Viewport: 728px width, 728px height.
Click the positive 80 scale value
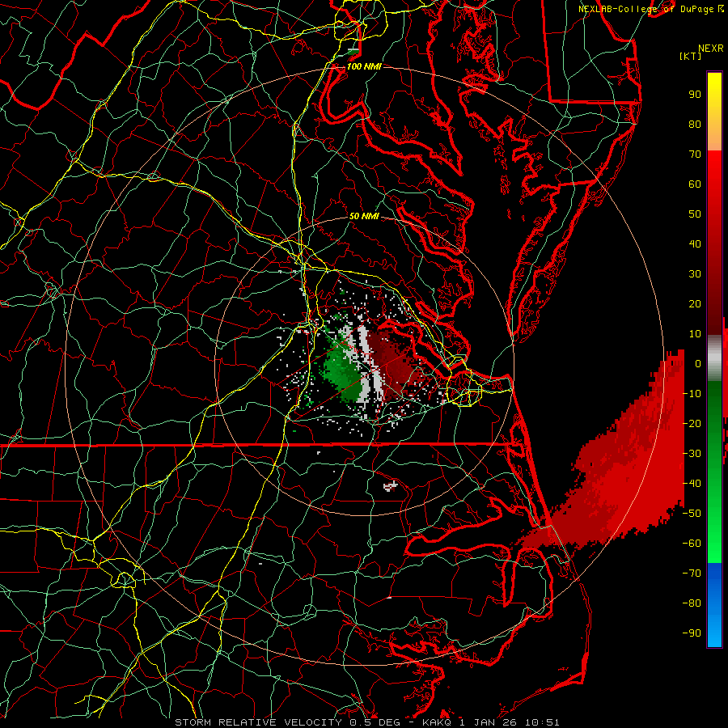(x=695, y=125)
